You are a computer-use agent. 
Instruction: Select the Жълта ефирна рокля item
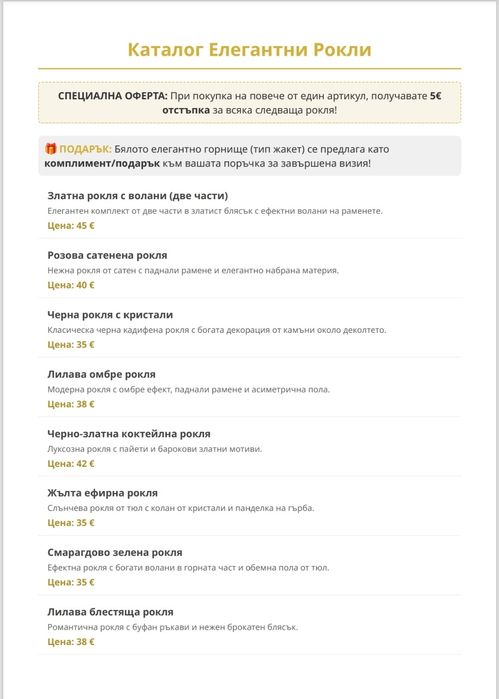click(249, 507)
